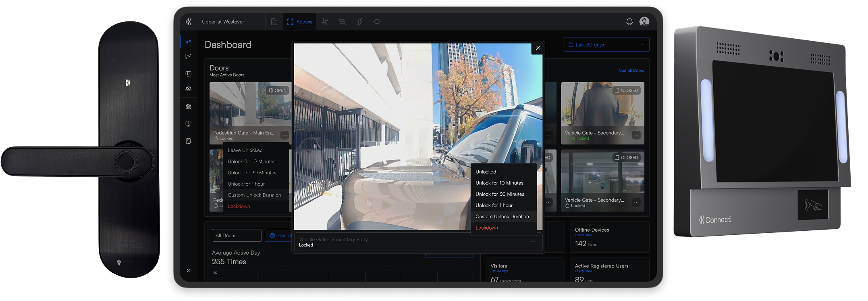This screenshot has width=868, height=301.
Task: Click the '255 Times' average value
Action: 229,262
